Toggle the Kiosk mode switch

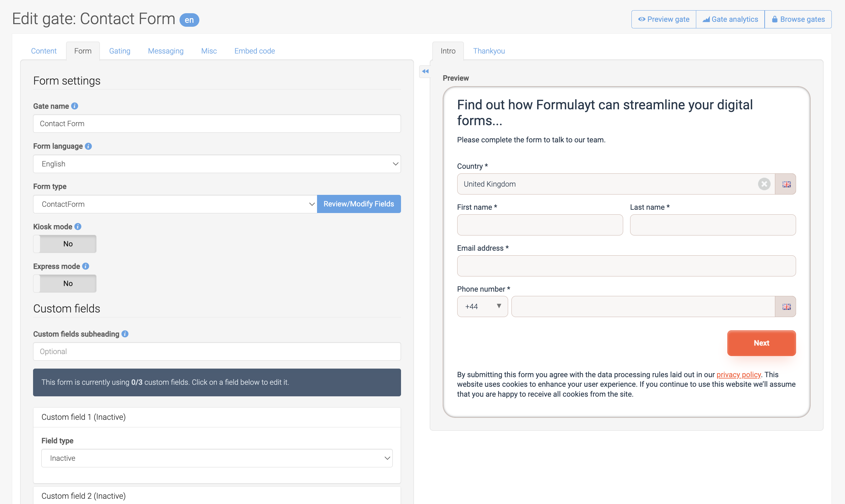(x=64, y=244)
